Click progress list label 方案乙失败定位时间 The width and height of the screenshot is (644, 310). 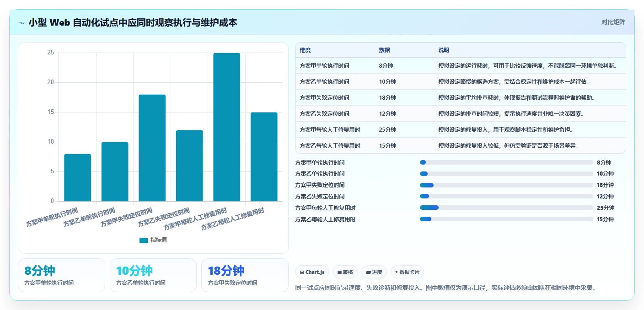tap(320, 197)
